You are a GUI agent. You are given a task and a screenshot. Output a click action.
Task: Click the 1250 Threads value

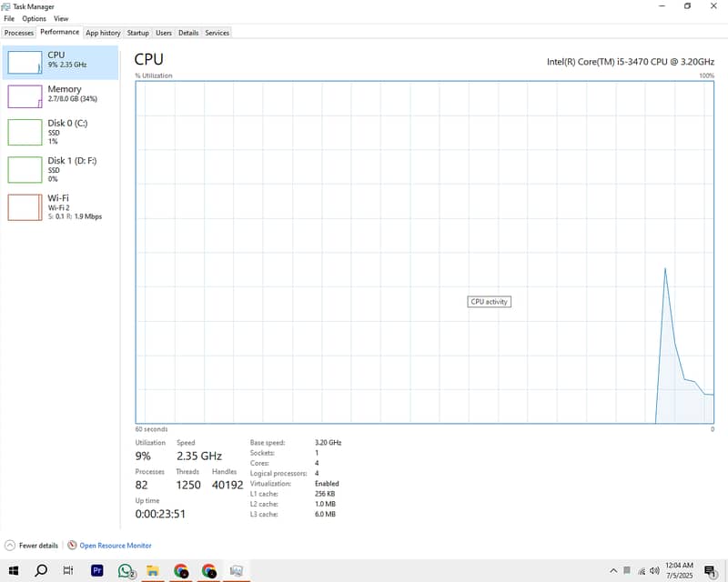tap(188, 485)
